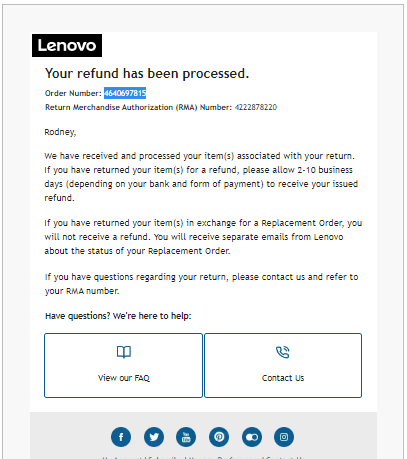
Task: Open the Twitter bird icon link
Action: point(154,437)
